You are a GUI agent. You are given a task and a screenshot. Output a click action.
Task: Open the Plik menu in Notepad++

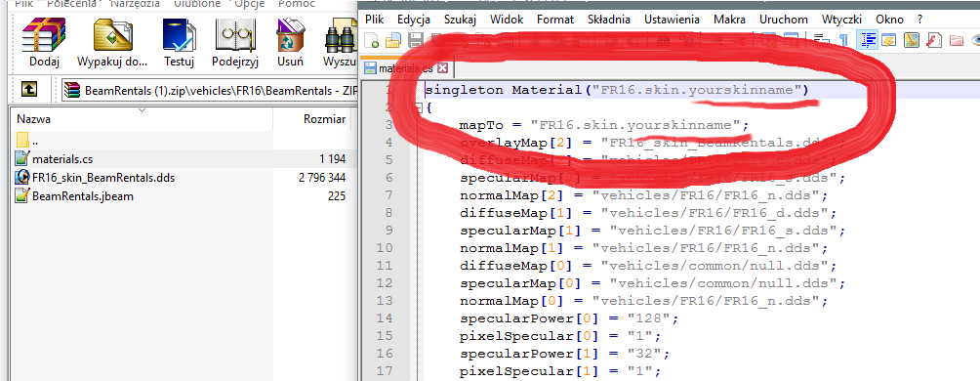375,20
